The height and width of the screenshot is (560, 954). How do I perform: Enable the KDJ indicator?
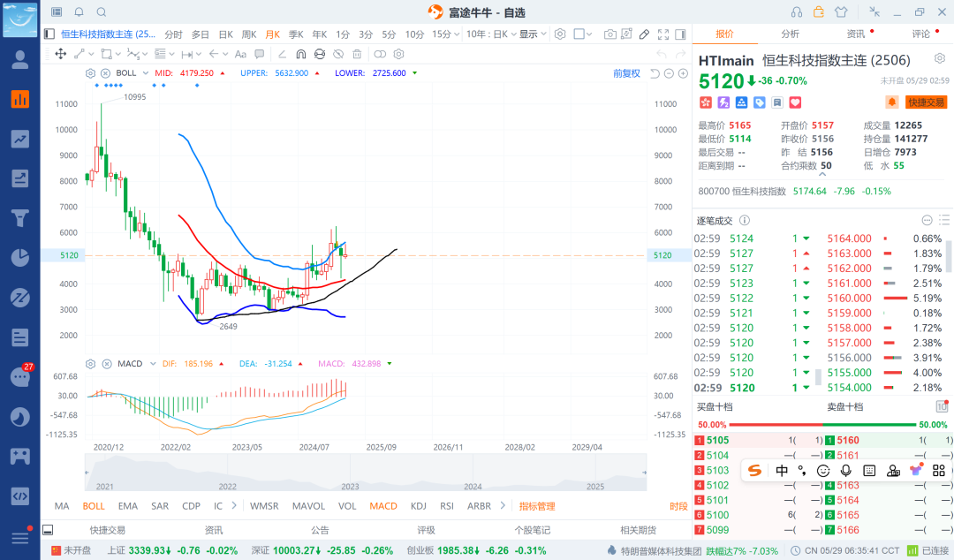point(419,506)
